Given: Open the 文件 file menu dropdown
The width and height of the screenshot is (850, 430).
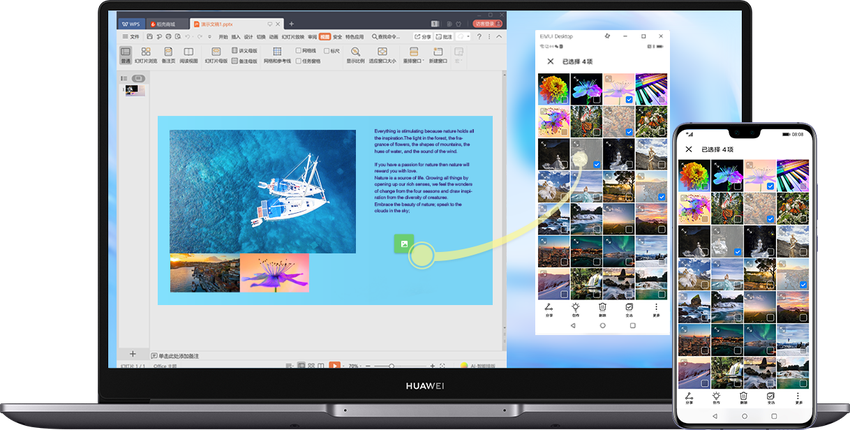Looking at the screenshot, I should point(131,36).
